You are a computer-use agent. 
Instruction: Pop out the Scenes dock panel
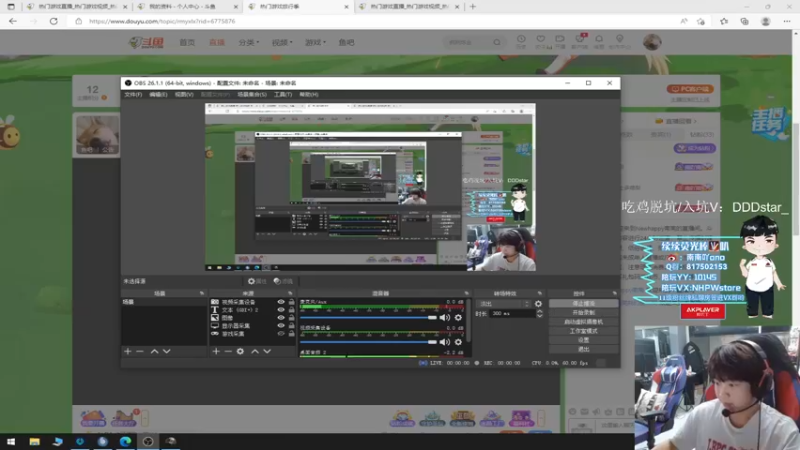point(202,293)
